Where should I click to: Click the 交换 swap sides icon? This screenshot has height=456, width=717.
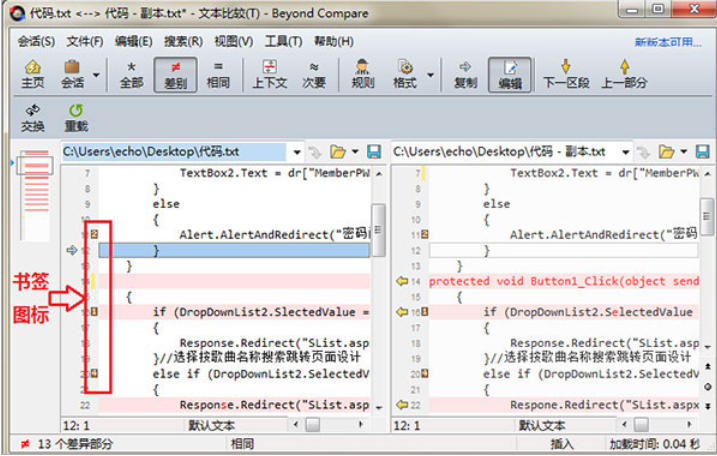pyautogui.click(x=33, y=118)
